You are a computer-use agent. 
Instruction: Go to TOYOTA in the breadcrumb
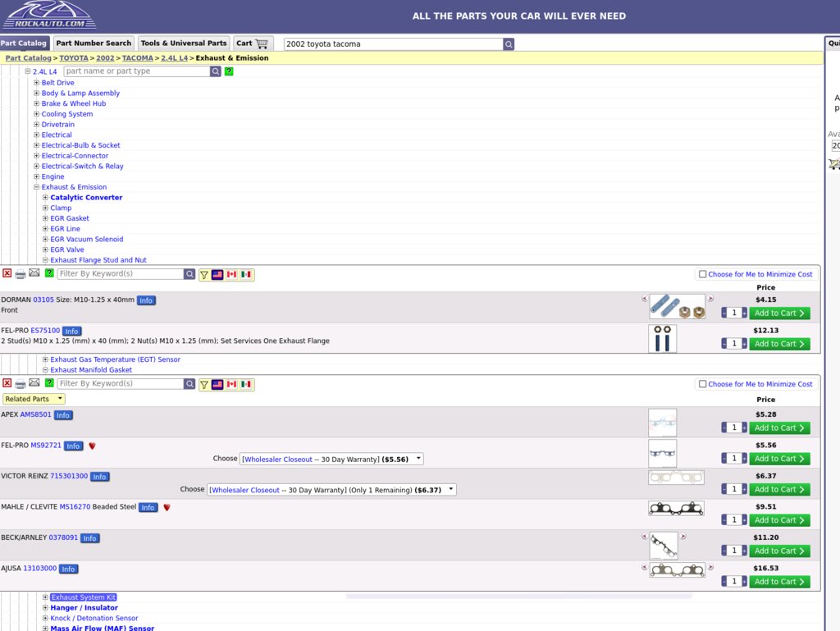tap(73, 58)
